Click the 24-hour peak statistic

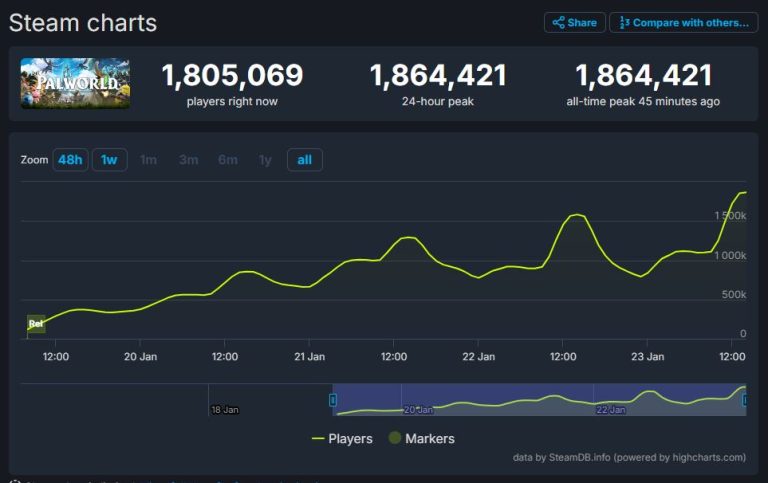pos(438,84)
